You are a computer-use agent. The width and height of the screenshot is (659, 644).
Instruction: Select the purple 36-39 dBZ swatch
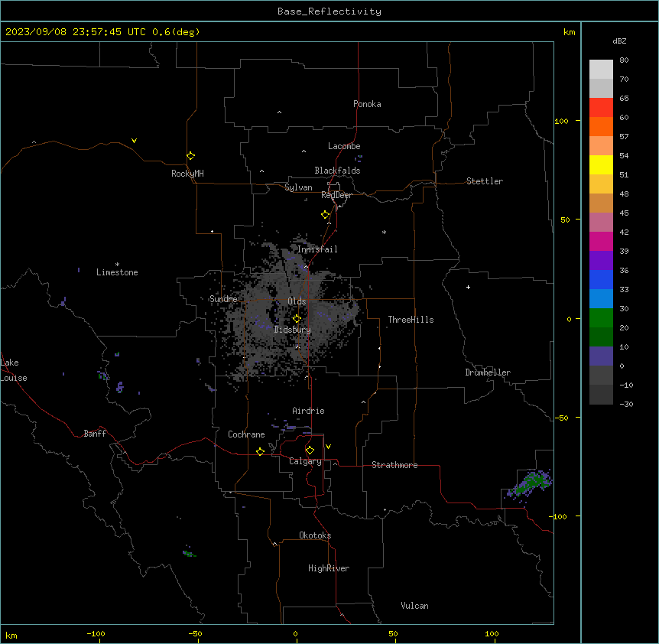tap(601, 261)
